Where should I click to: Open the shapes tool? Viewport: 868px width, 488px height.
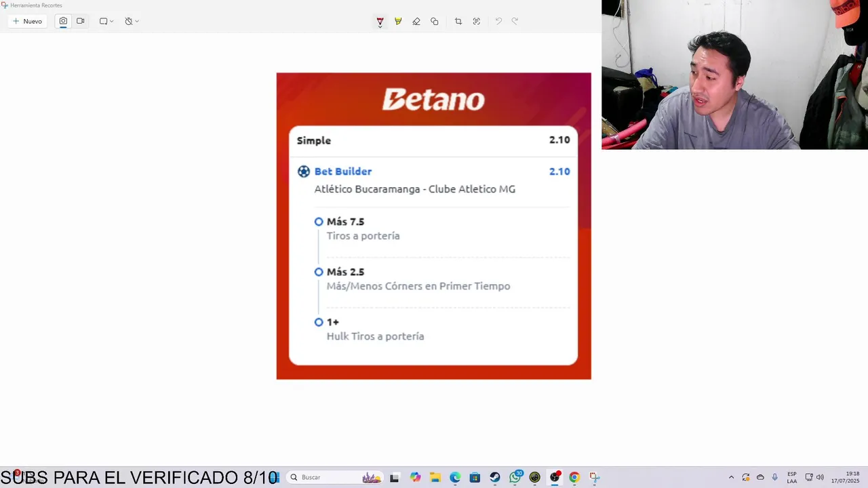click(435, 22)
